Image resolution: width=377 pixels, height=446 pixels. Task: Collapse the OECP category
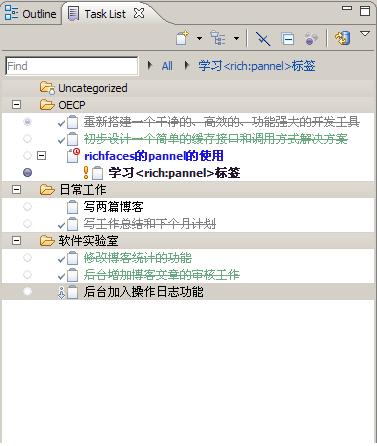click(x=16, y=105)
